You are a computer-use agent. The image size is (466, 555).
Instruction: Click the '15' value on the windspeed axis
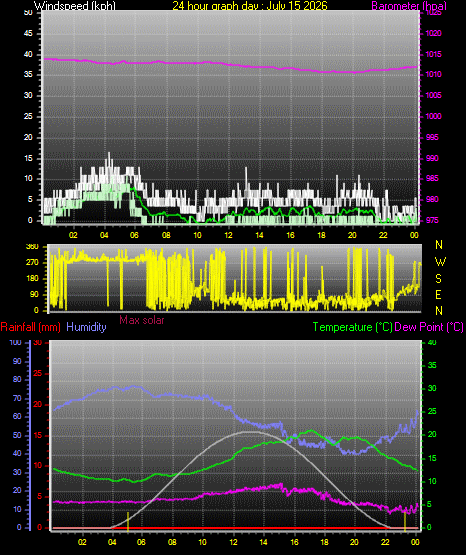28,158
